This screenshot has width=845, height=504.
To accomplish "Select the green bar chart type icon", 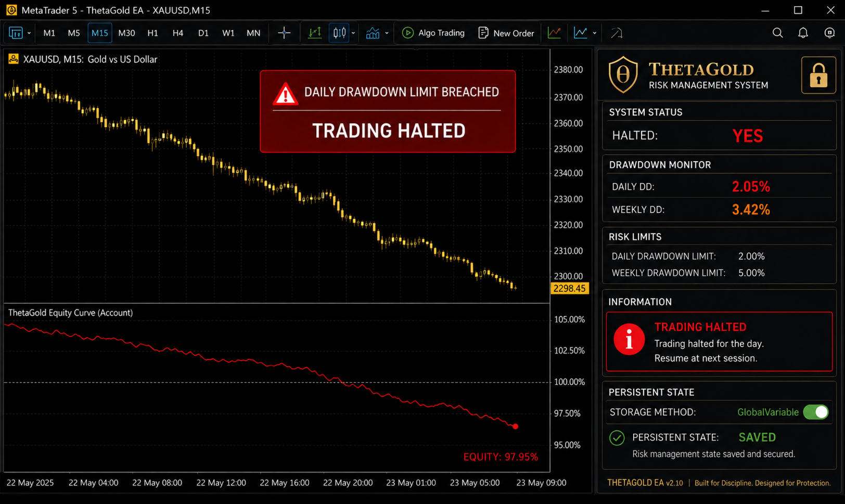I will tap(315, 33).
